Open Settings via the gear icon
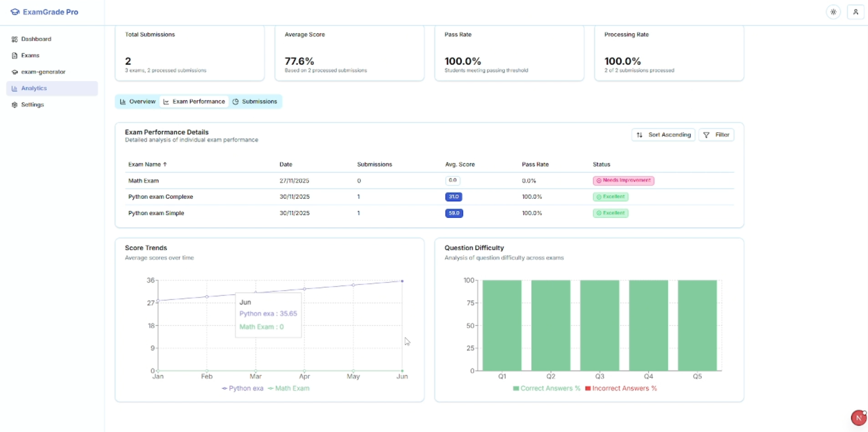The image size is (868, 432). [x=14, y=104]
